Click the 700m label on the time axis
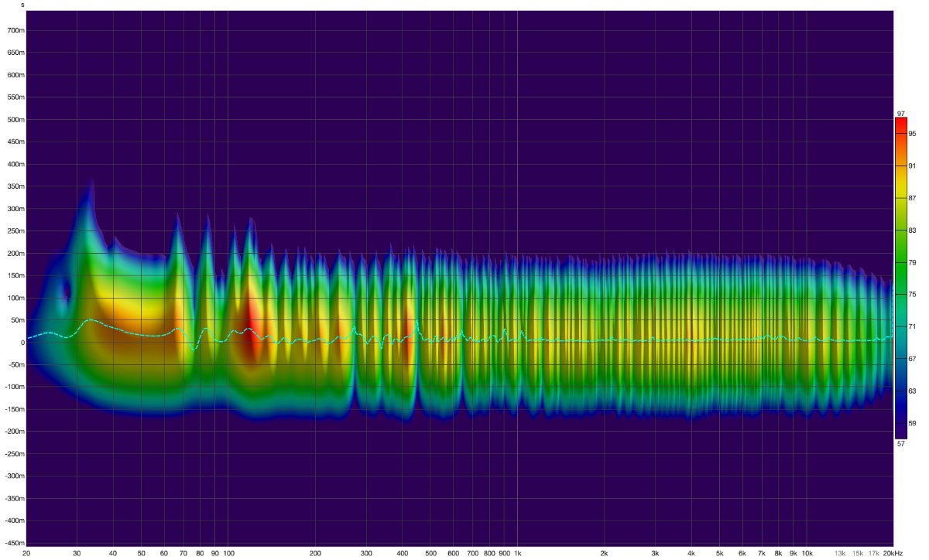 pos(15,31)
